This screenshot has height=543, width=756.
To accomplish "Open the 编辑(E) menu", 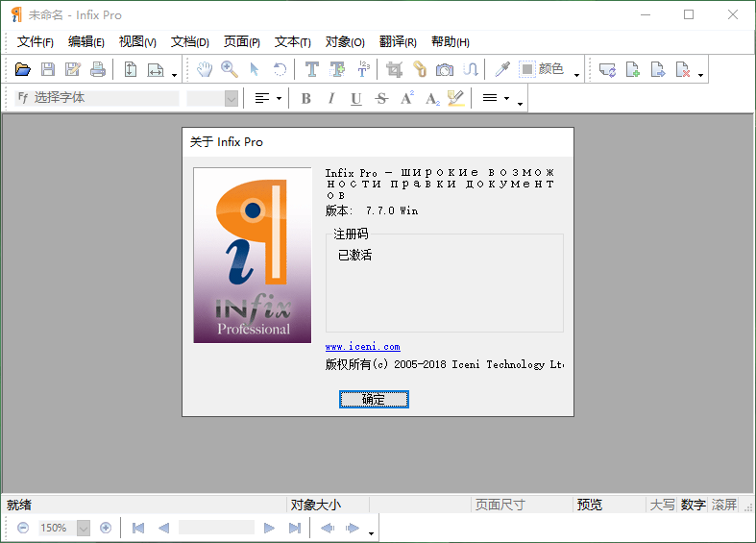I will point(86,42).
